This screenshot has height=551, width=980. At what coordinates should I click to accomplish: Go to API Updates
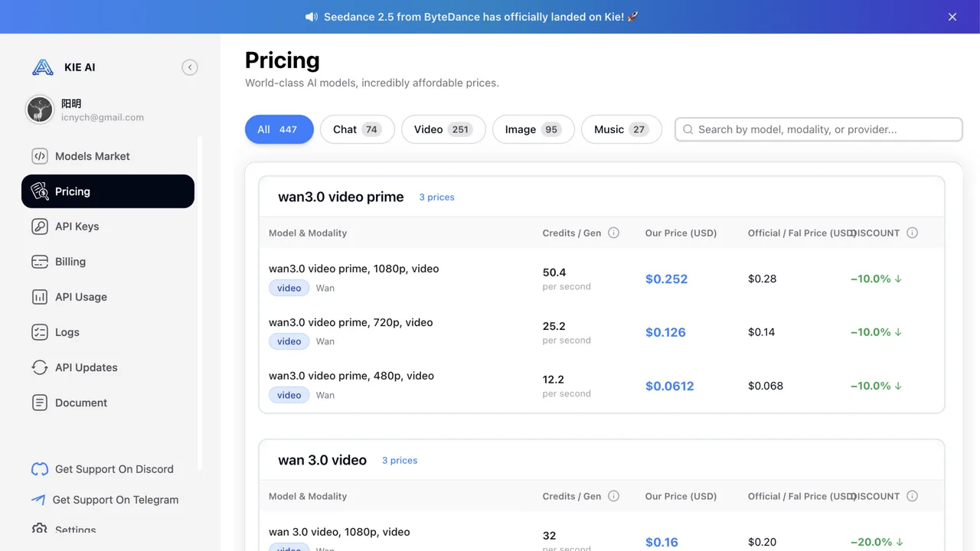pos(108,367)
